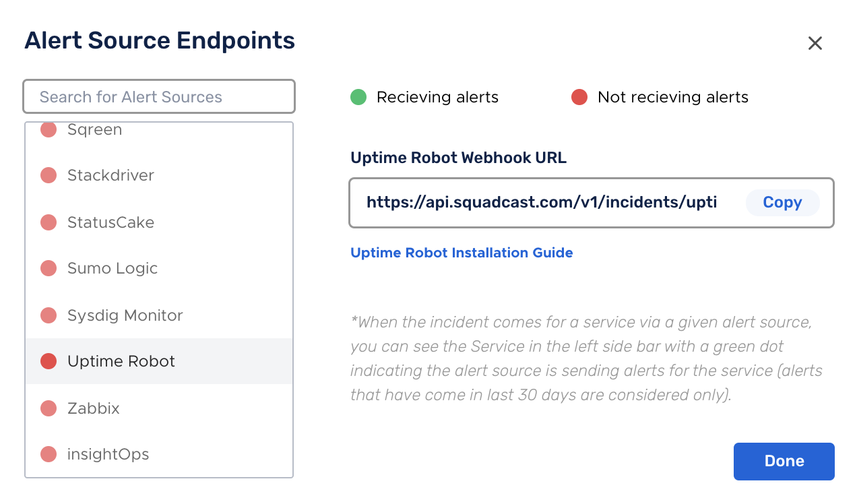Choose Zabbix in the source list
Viewport: 857px width, 504px height.
point(159,408)
